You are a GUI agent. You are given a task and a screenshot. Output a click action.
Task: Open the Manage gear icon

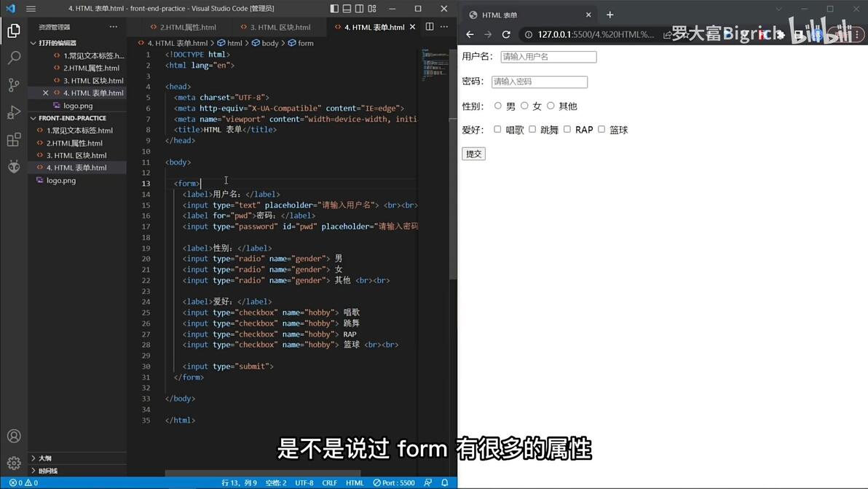click(x=14, y=463)
